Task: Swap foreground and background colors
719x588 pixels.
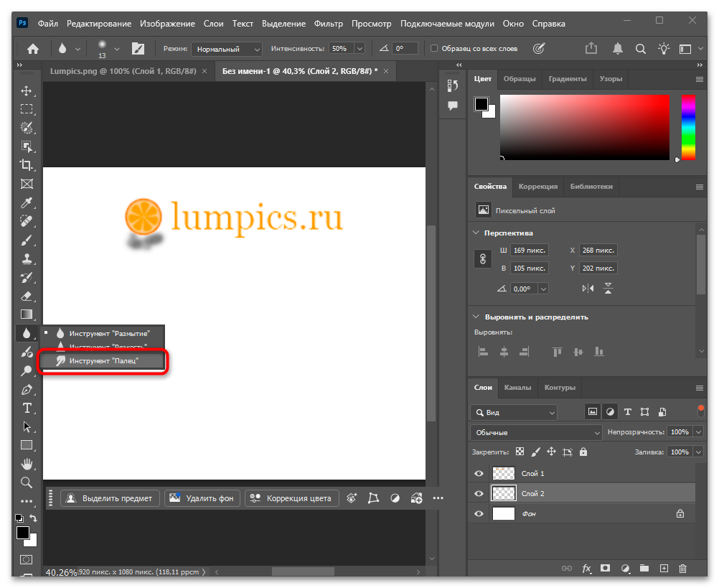Action: tap(34, 518)
